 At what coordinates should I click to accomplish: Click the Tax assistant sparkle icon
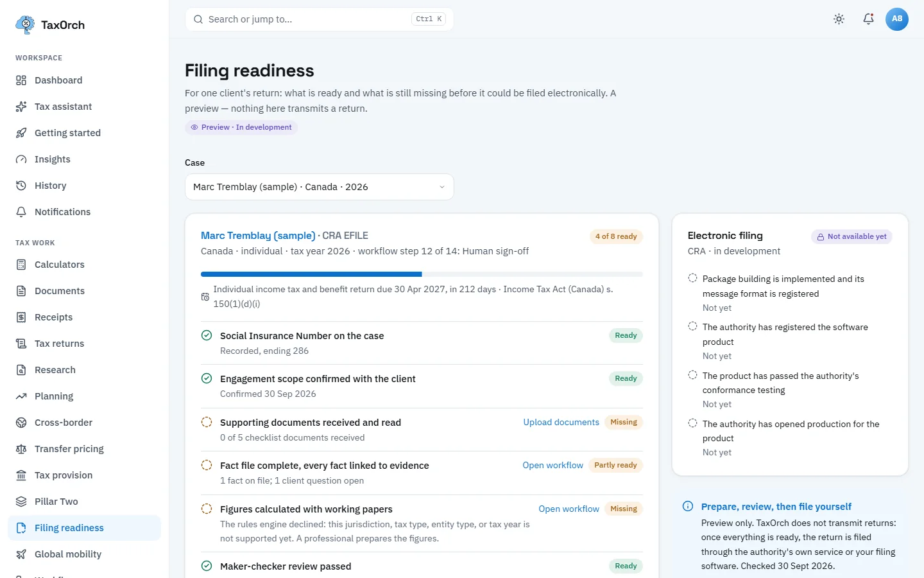point(21,107)
